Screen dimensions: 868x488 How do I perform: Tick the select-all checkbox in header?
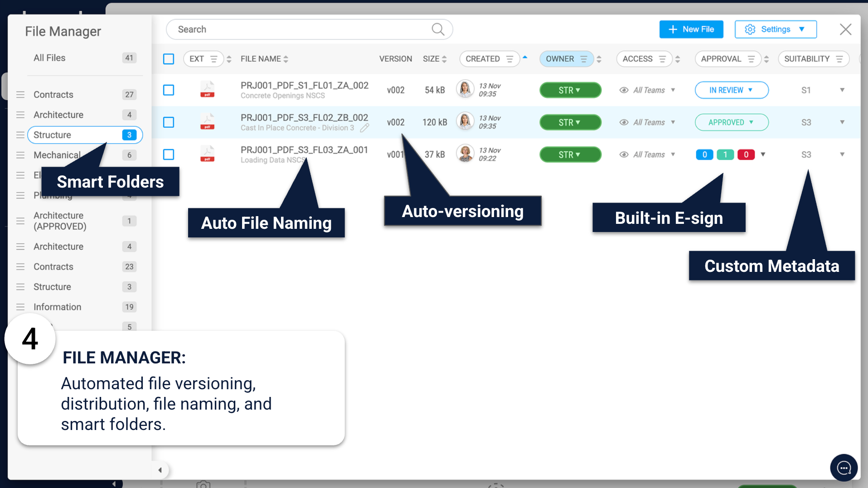(169, 59)
